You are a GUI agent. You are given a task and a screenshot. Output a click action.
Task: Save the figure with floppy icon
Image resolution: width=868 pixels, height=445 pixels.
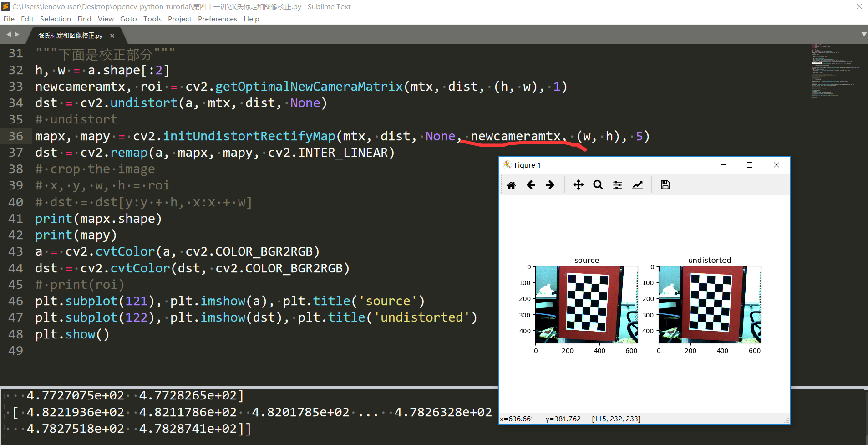(665, 185)
